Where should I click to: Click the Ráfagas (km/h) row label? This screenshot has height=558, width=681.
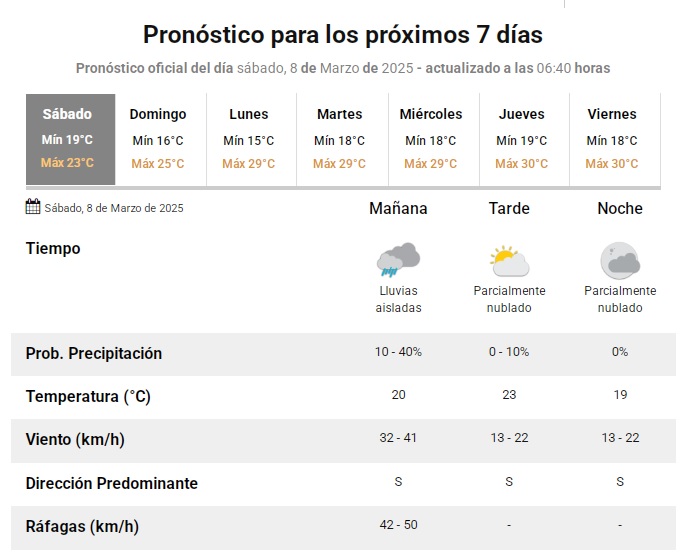(82, 526)
